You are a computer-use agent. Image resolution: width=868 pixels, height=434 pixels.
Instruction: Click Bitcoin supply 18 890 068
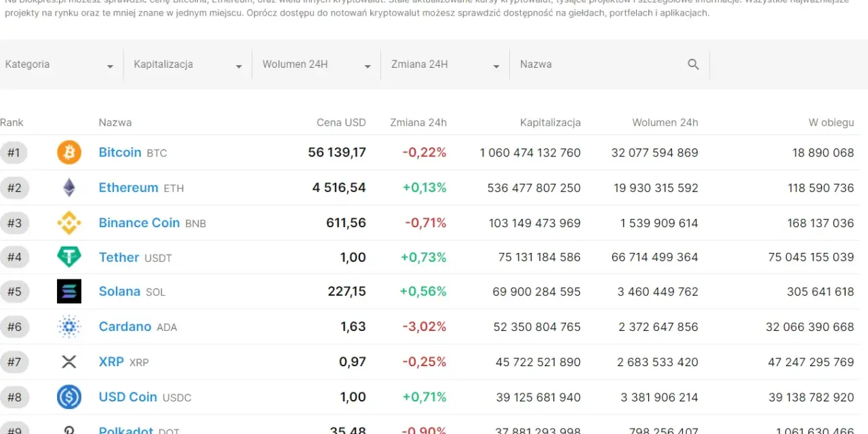[x=823, y=153]
